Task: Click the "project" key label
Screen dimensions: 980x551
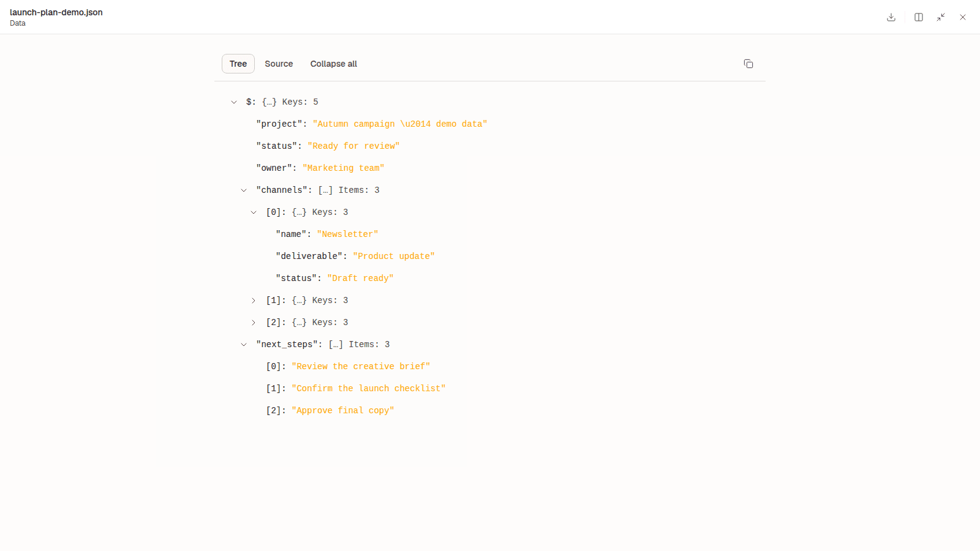Action: [x=279, y=124]
